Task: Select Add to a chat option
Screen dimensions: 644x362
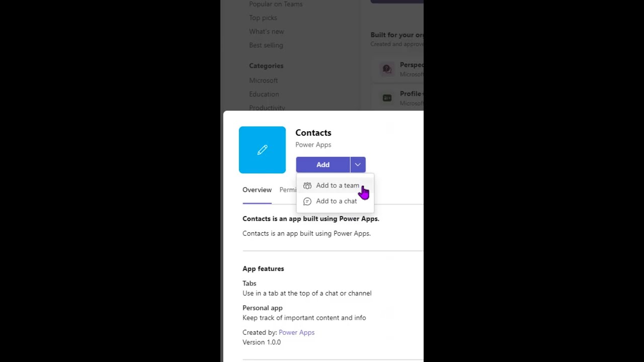Action: click(335, 201)
